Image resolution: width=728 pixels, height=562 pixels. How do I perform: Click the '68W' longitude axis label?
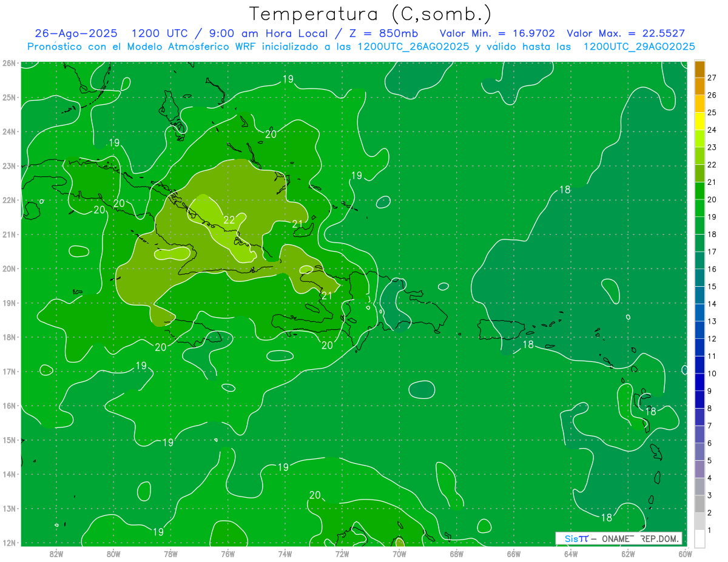[456, 553]
